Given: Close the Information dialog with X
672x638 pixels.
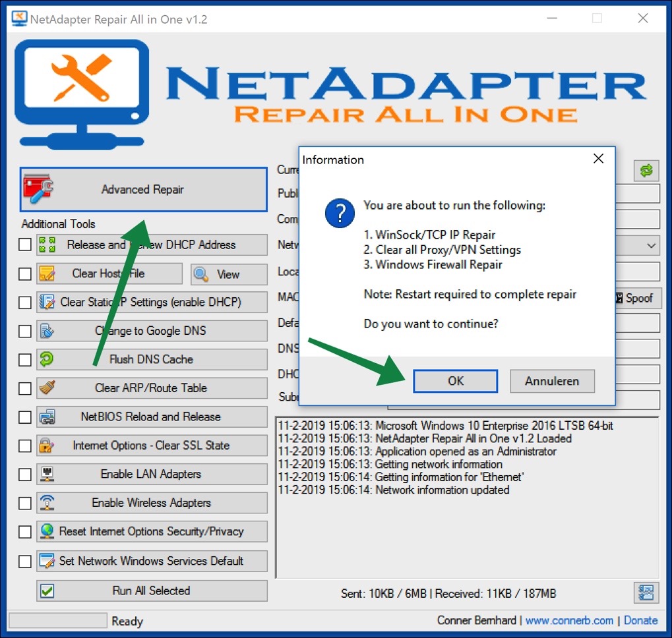Looking at the screenshot, I should (598, 159).
